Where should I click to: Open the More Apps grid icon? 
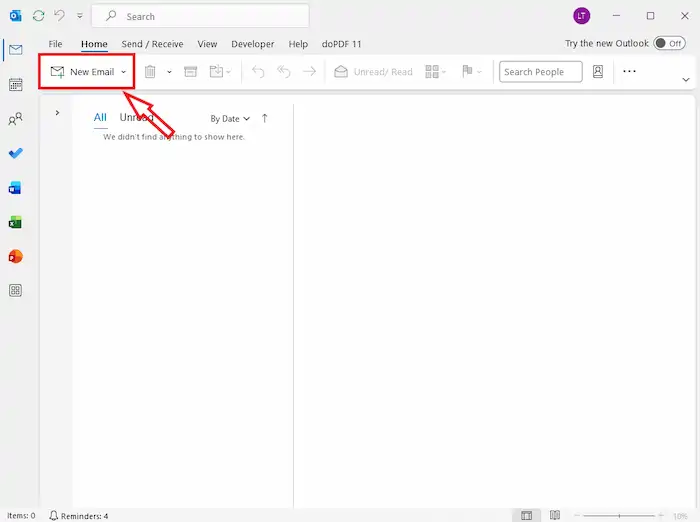(x=15, y=290)
